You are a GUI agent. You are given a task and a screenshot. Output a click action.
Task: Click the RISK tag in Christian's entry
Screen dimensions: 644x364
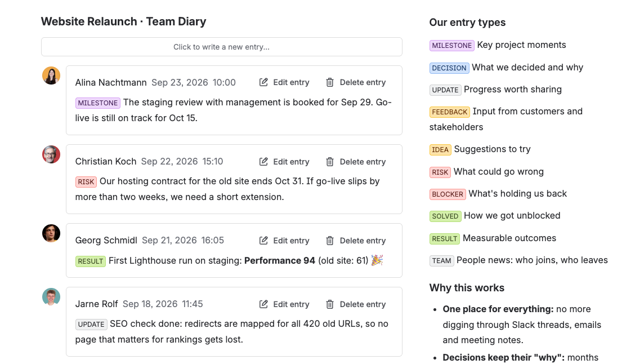click(86, 182)
